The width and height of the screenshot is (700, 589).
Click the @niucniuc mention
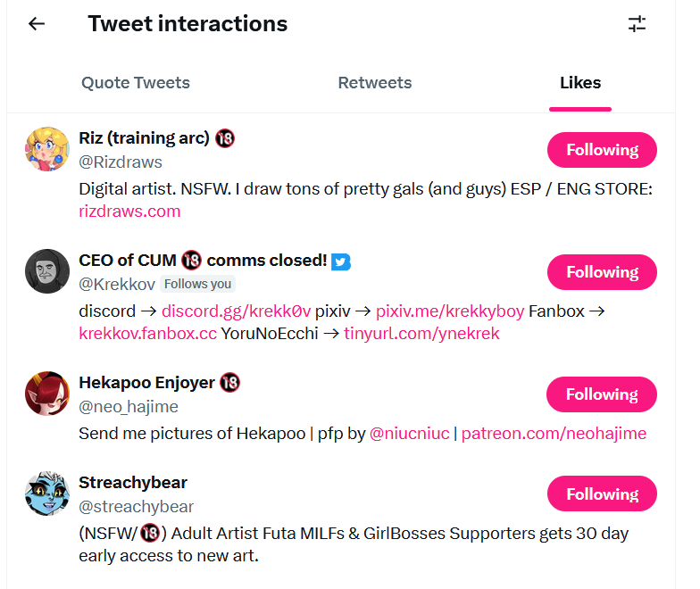click(410, 434)
